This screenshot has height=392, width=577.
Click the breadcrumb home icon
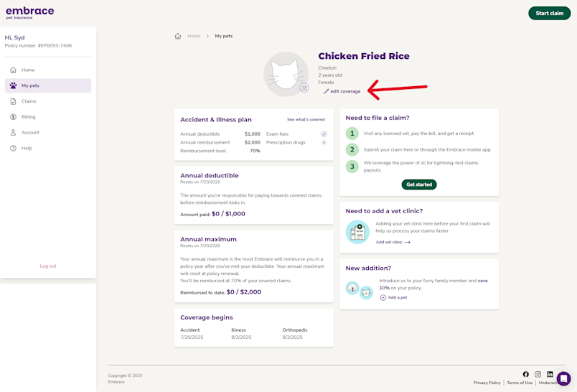click(x=178, y=36)
